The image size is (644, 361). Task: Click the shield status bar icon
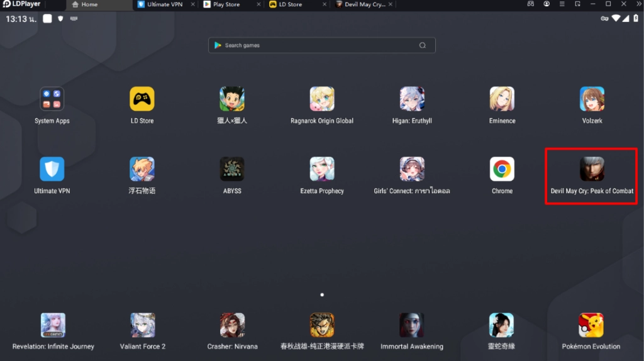pyautogui.click(x=60, y=18)
